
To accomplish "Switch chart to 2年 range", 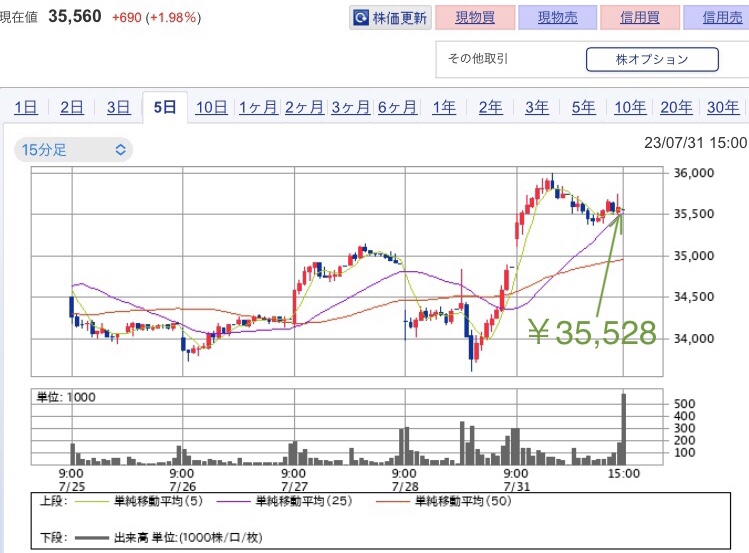I will (491, 107).
